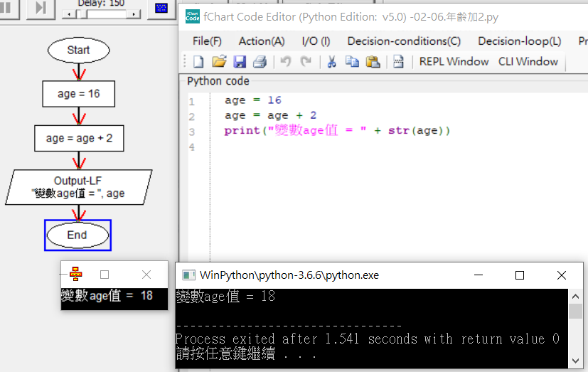The width and height of the screenshot is (588, 372).
Task: Click the python.exe console scrollbar thumb
Action: click(x=575, y=311)
